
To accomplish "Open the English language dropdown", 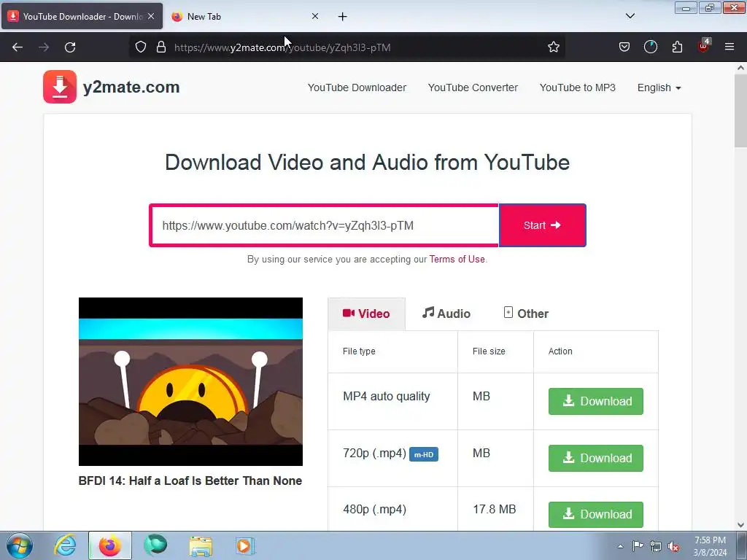I will pos(659,87).
